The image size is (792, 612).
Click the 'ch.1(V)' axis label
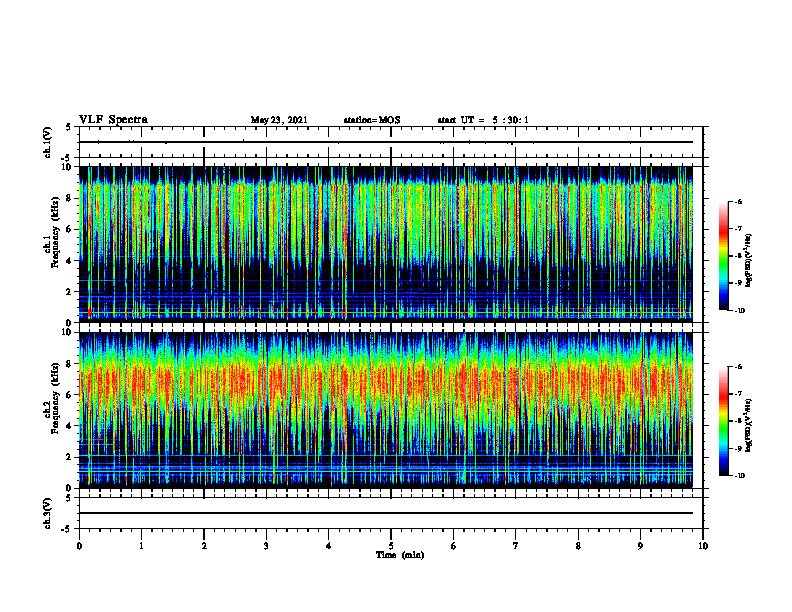pos(48,142)
